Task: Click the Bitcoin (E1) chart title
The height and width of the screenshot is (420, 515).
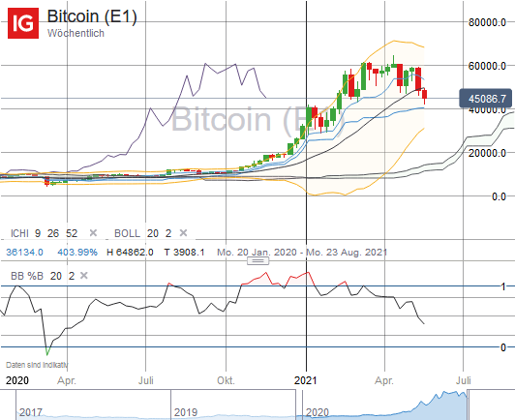Action: [x=92, y=16]
